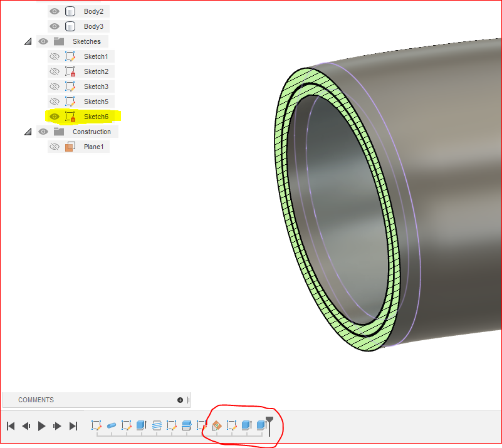Select the Sketch6 timeline feature icon
502x448 pixels.
(x=231, y=425)
